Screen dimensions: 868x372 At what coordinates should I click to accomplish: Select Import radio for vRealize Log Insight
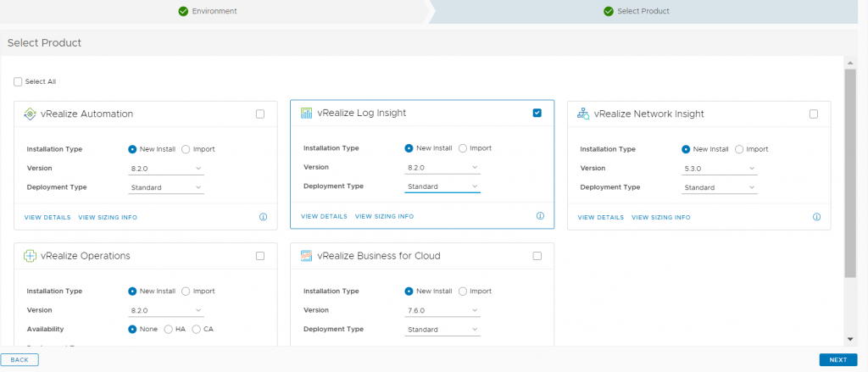tap(462, 147)
